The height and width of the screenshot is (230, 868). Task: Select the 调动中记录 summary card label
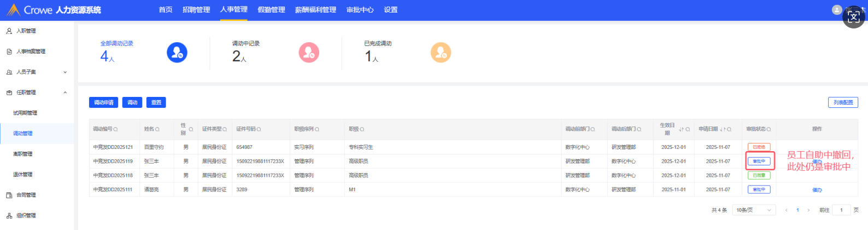point(246,43)
